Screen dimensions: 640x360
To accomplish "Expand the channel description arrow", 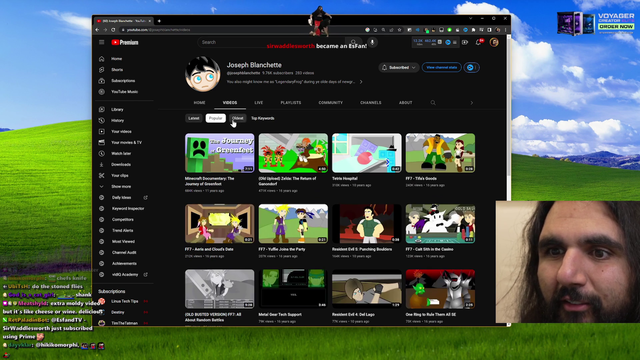I will click(361, 82).
